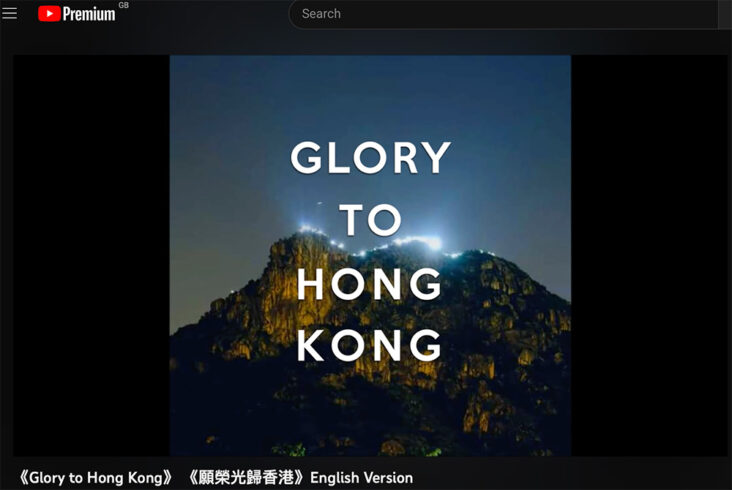Screen dimensions: 732x490
Task: Click the TO word in the video
Action: pyautogui.click(x=370, y=219)
